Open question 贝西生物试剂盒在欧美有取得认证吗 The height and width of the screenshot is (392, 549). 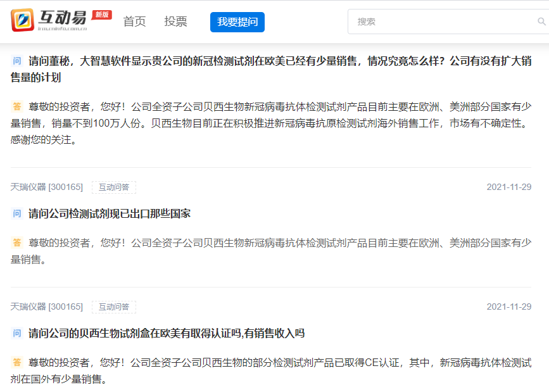[167, 333]
